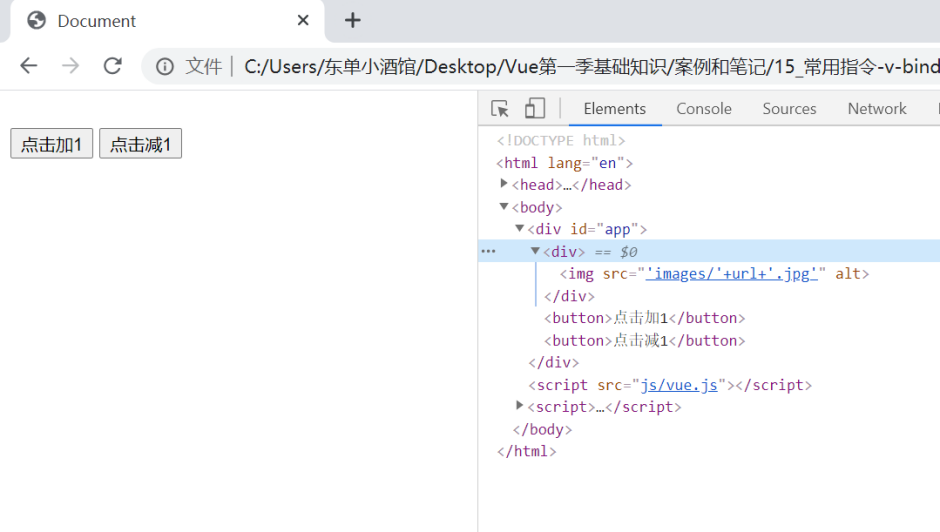Switch to the Elements tab
940x532 pixels.
614,109
